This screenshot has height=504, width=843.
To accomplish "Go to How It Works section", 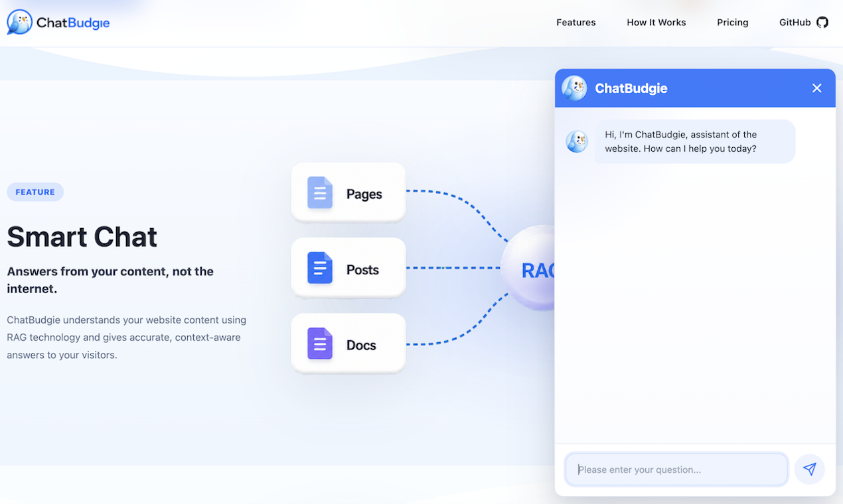I will tap(656, 23).
